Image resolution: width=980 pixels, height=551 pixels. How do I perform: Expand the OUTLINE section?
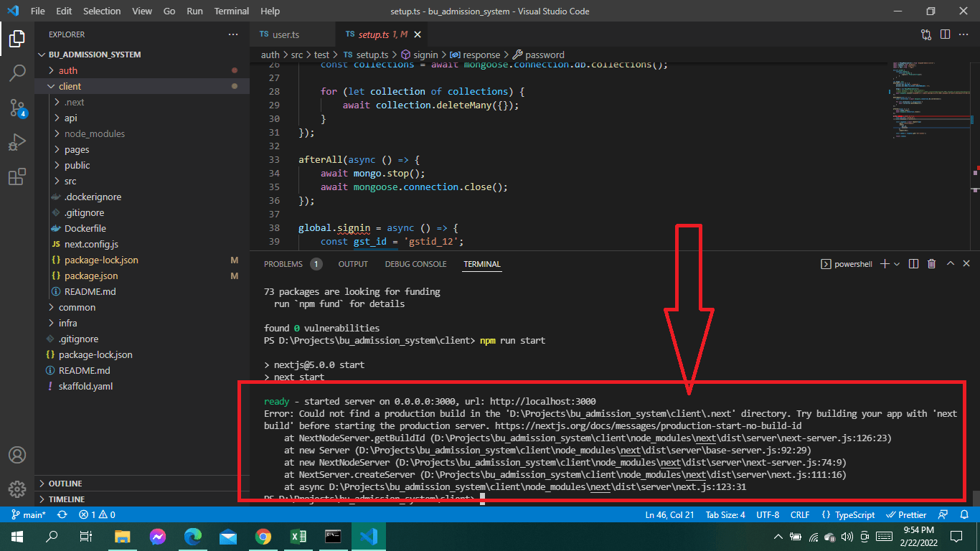point(141,484)
